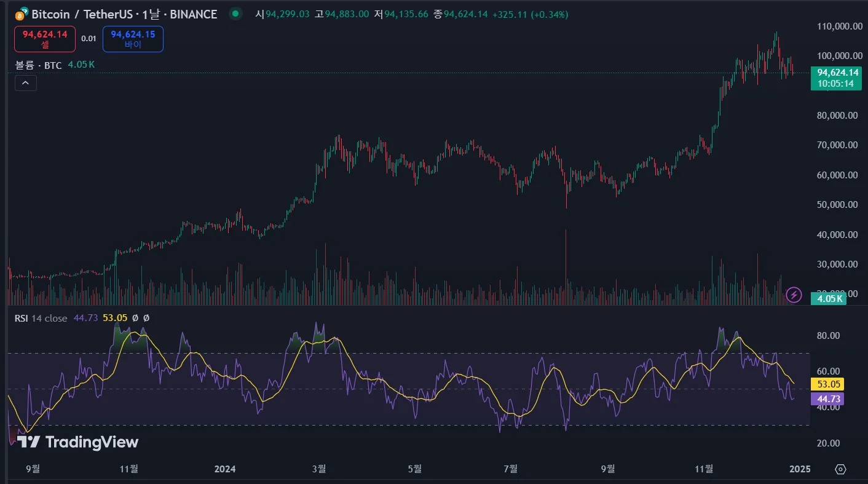
Task: Click the 60,000.00 price axis label
Action: 837,175
